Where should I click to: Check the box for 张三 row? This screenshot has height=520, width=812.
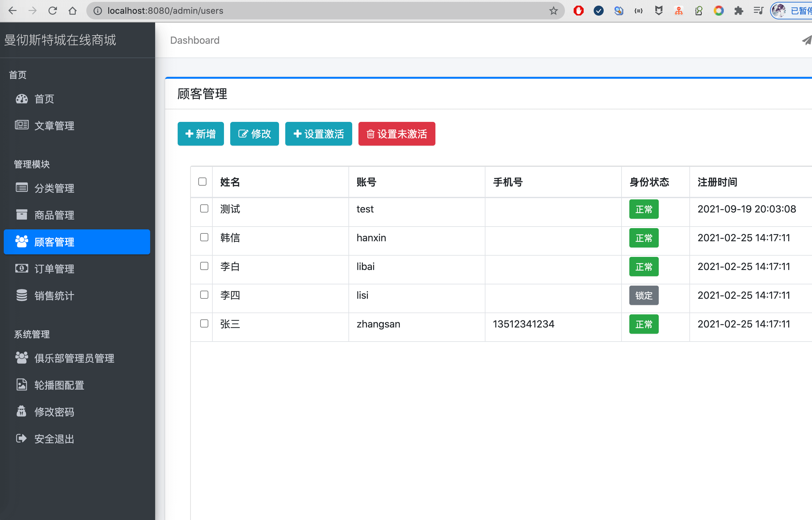[x=204, y=323]
